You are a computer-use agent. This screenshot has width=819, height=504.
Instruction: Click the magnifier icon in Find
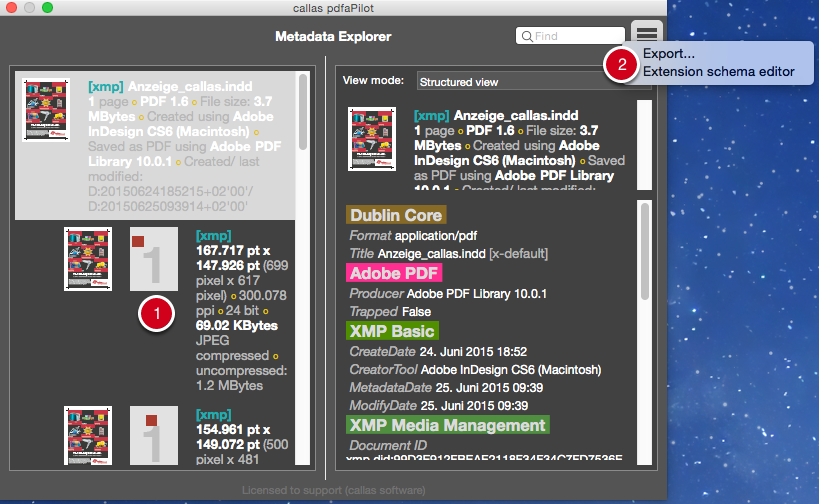[x=527, y=36]
